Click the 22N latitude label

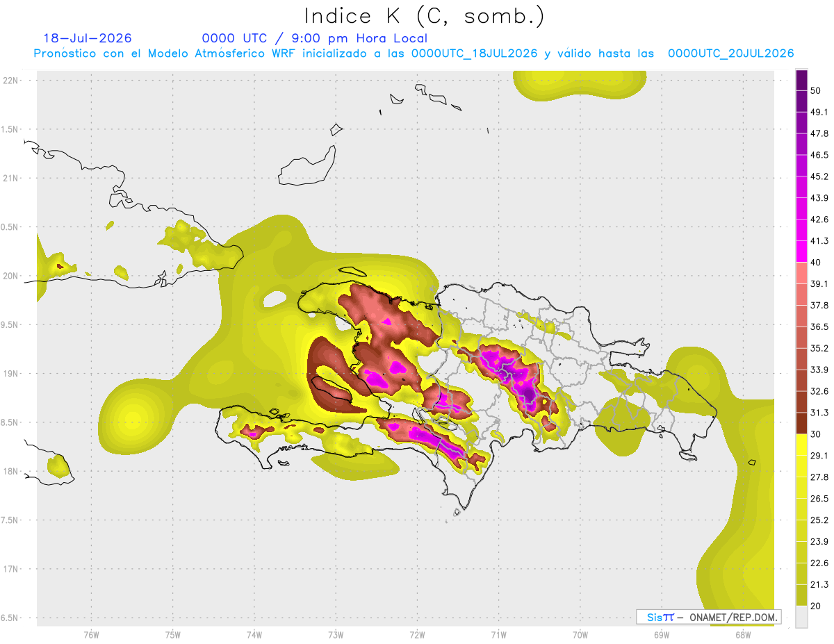[12, 81]
